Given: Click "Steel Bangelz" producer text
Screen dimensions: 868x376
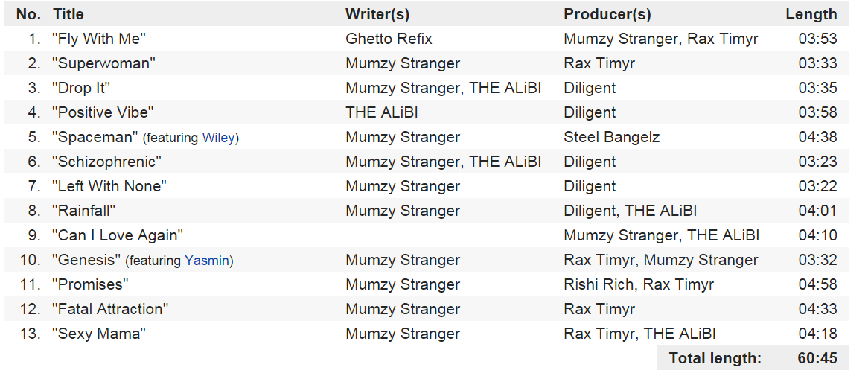Looking at the screenshot, I should (612, 137).
